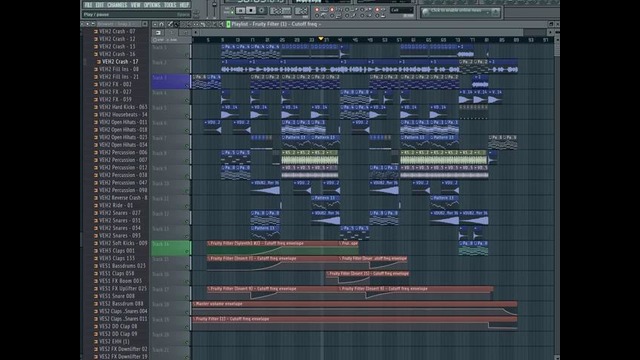Open the FILE menu

pyautogui.click(x=88, y=5)
